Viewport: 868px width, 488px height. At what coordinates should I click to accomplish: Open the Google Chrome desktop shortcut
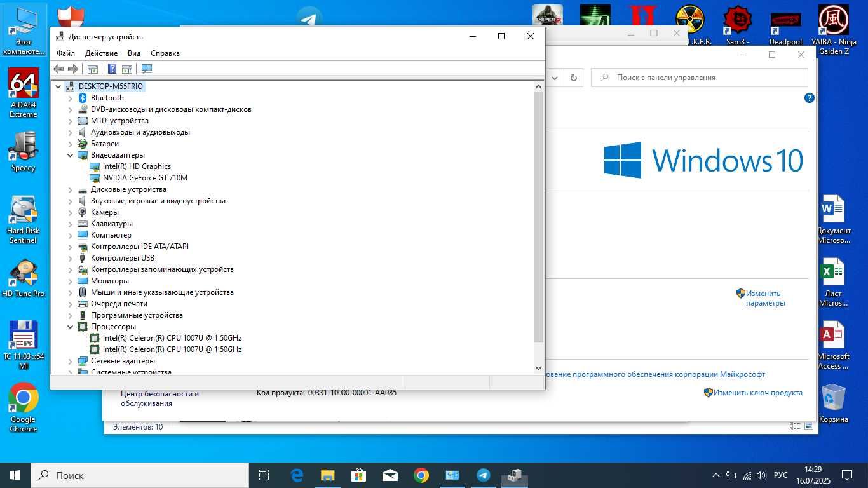[24, 407]
